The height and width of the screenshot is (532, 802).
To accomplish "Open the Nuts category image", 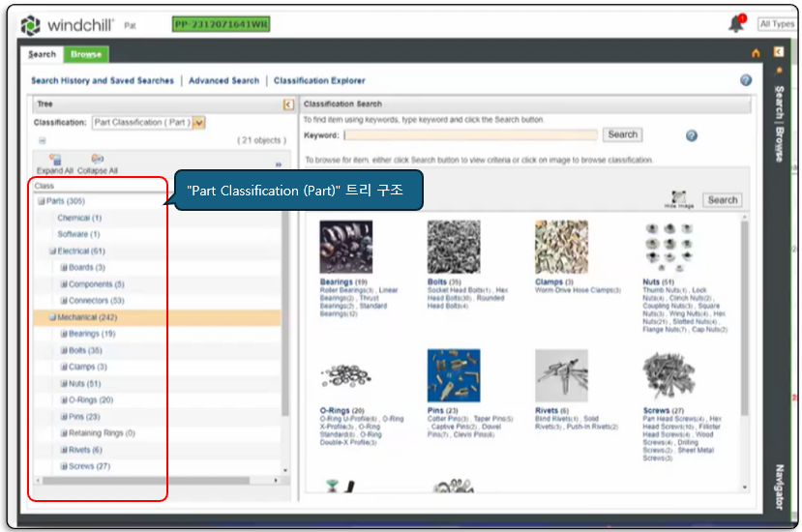I will click(668, 247).
